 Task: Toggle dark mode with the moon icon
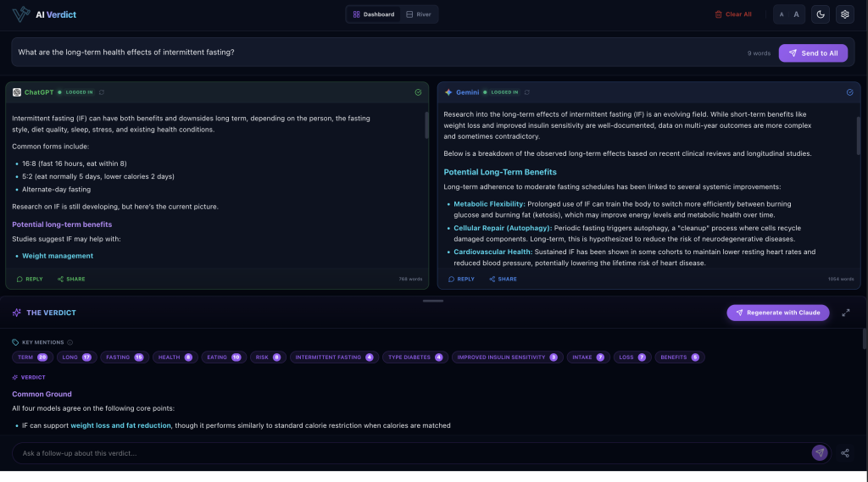(x=821, y=14)
